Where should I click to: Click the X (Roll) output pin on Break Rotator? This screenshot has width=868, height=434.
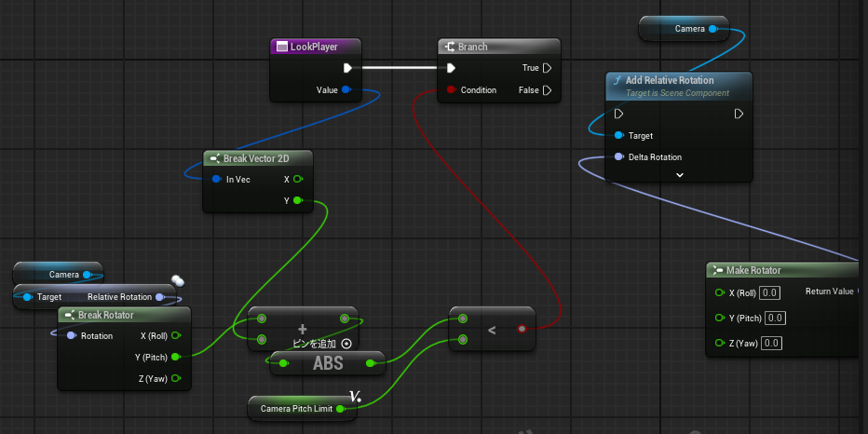(175, 335)
